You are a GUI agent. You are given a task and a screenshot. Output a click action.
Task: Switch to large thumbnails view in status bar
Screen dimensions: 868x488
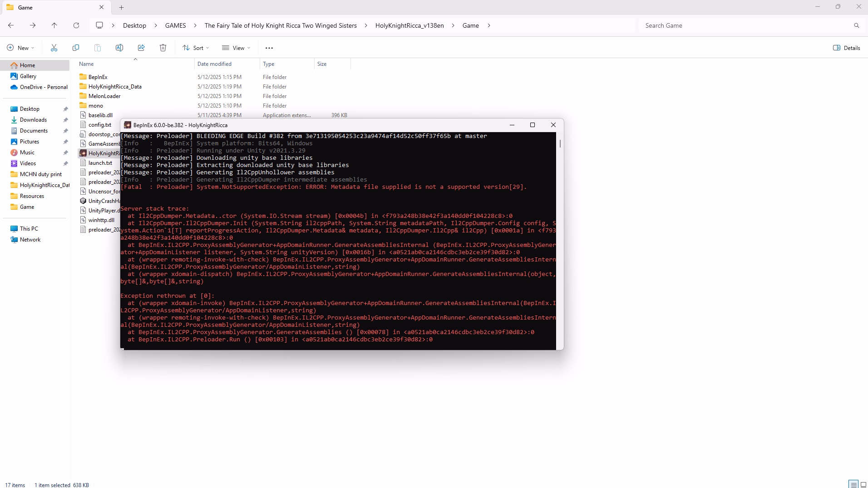click(x=863, y=484)
